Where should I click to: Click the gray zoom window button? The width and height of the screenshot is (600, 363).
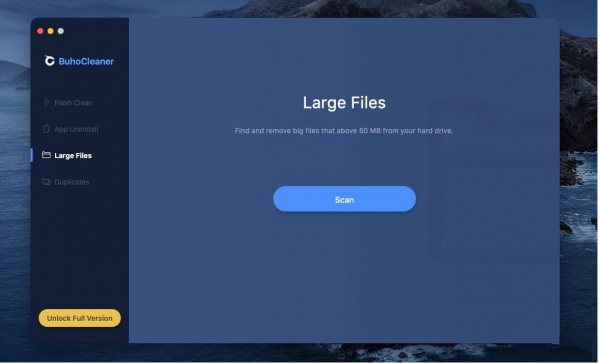click(x=61, y=31)
